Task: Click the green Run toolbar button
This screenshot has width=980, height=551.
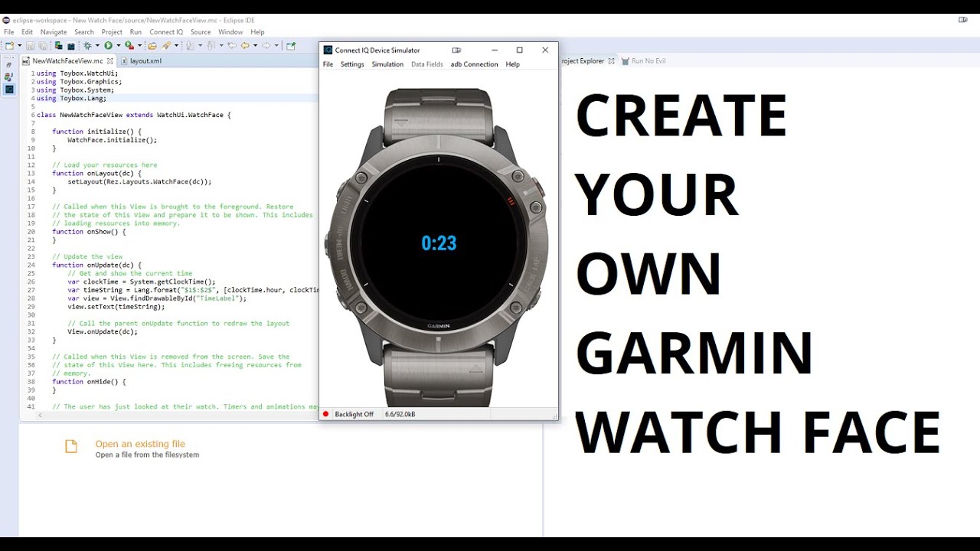Action: click(x=108, y=45)
